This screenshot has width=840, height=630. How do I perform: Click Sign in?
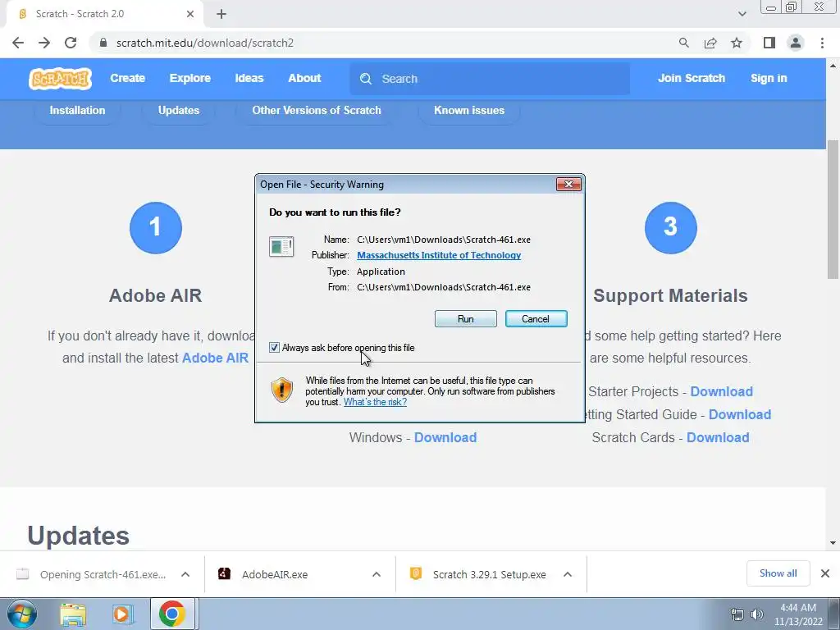[x=769, y=78]
